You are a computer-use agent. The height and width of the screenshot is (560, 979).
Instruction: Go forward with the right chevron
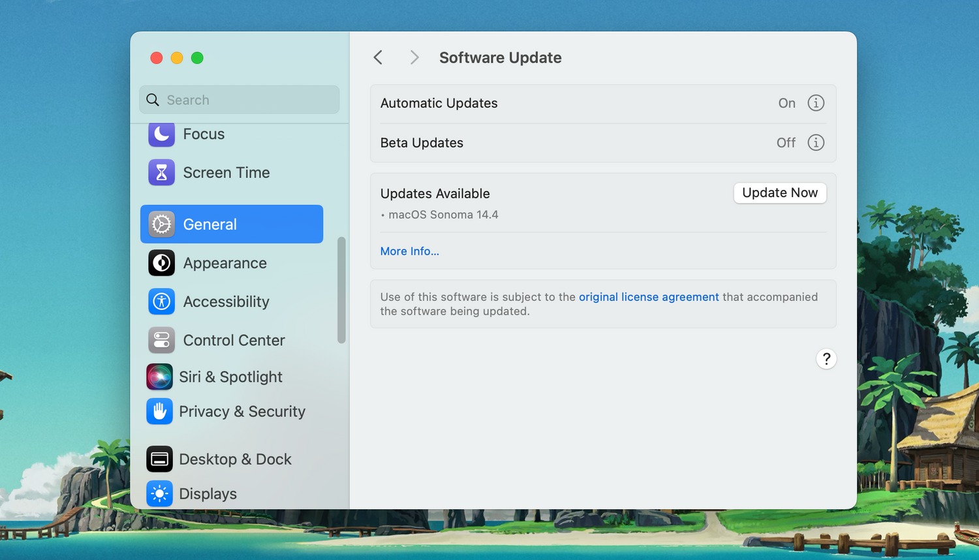(414, 57)
